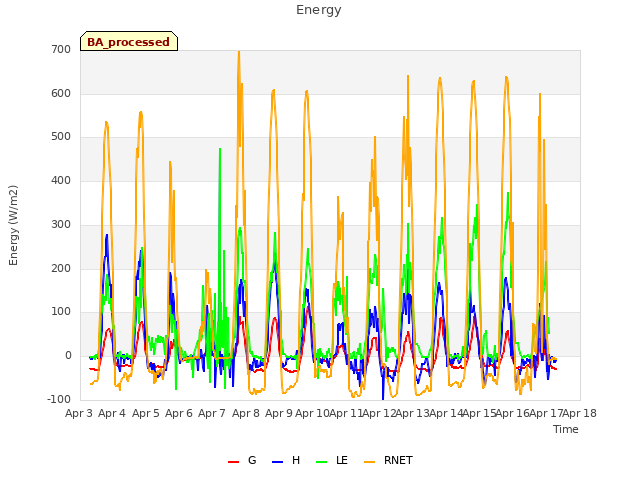640x480 pixels.
Task: Toggle the RNET legend entry
Action: [388, 460]
